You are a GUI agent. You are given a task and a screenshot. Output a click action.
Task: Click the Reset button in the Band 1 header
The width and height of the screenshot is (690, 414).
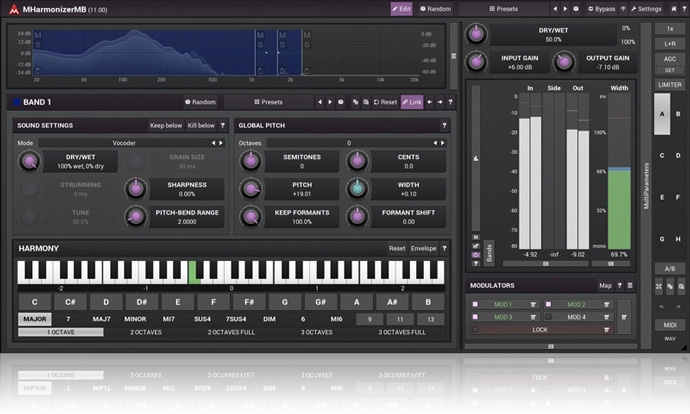[x=384, y=102]
